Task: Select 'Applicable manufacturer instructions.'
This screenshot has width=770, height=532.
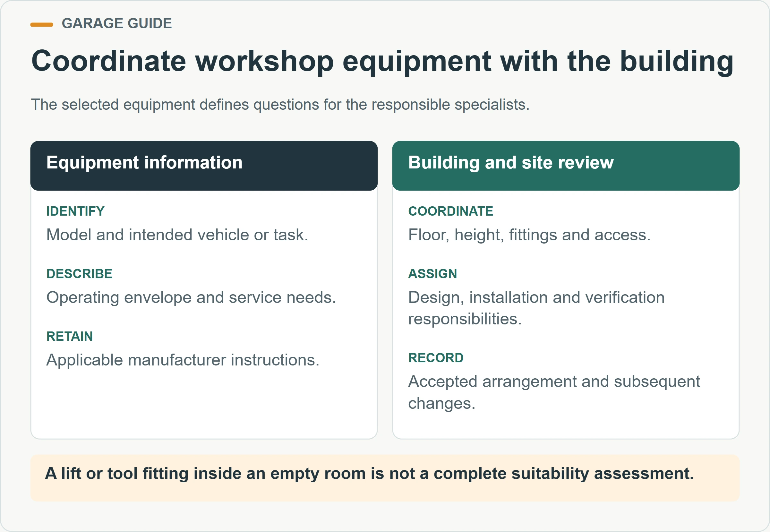Action: 183,360
